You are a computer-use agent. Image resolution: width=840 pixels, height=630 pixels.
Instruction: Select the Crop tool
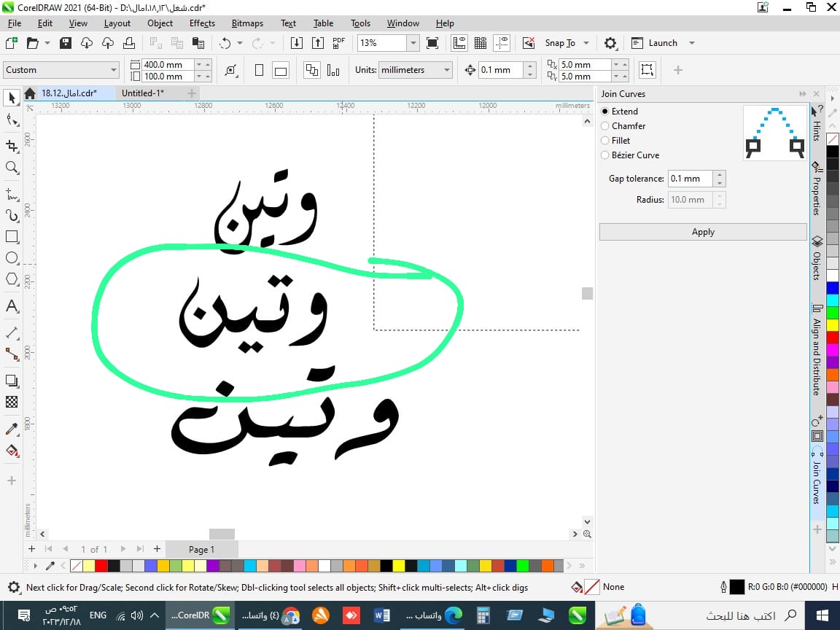(x=12, y=146)
